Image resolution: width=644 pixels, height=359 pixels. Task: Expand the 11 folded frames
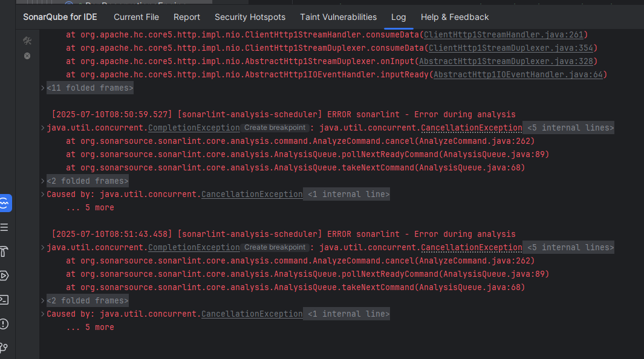(90, 88)
